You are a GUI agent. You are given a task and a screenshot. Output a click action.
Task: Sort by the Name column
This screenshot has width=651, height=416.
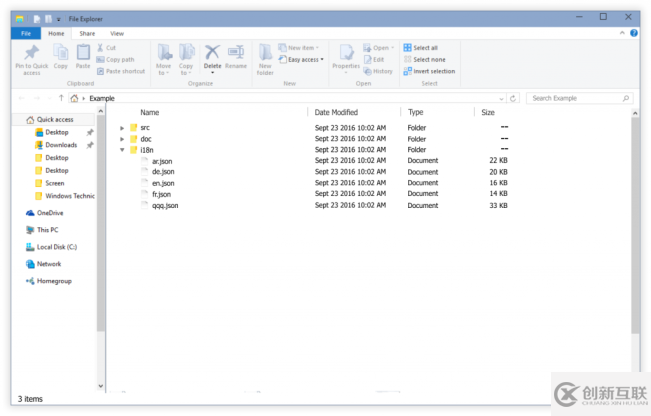click(x=149, y=112)
